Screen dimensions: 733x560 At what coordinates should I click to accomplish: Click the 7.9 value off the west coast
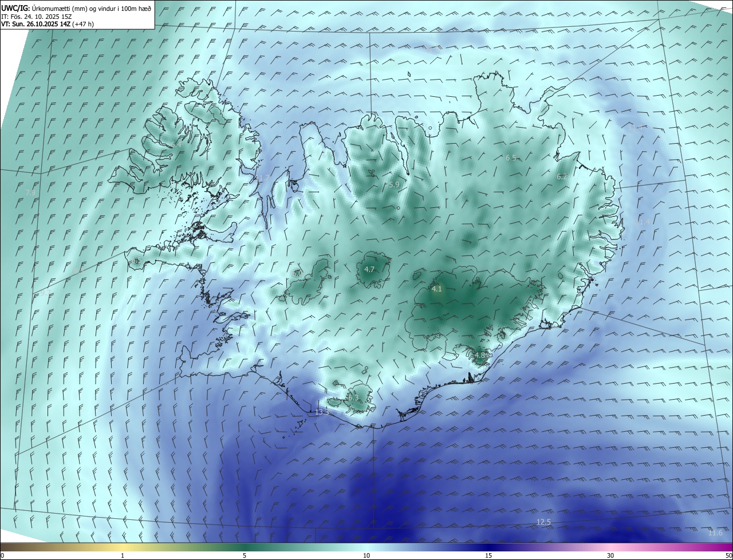tap(30, 192)
